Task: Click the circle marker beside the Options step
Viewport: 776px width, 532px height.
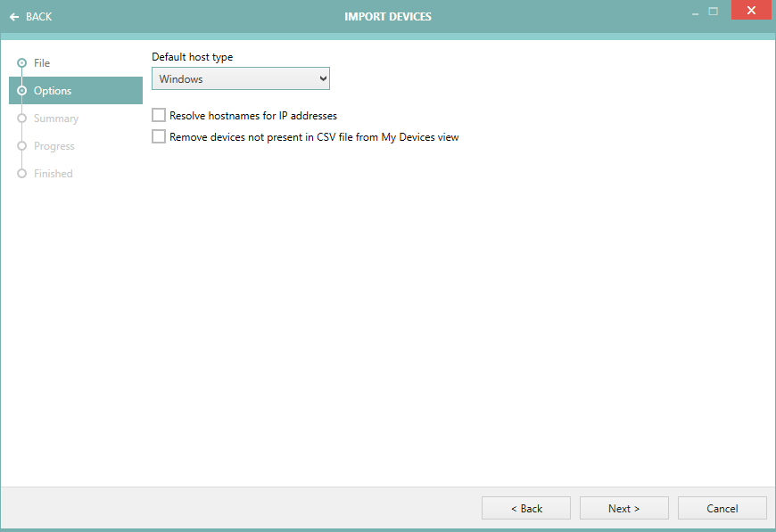Action: tap(21, 91)
